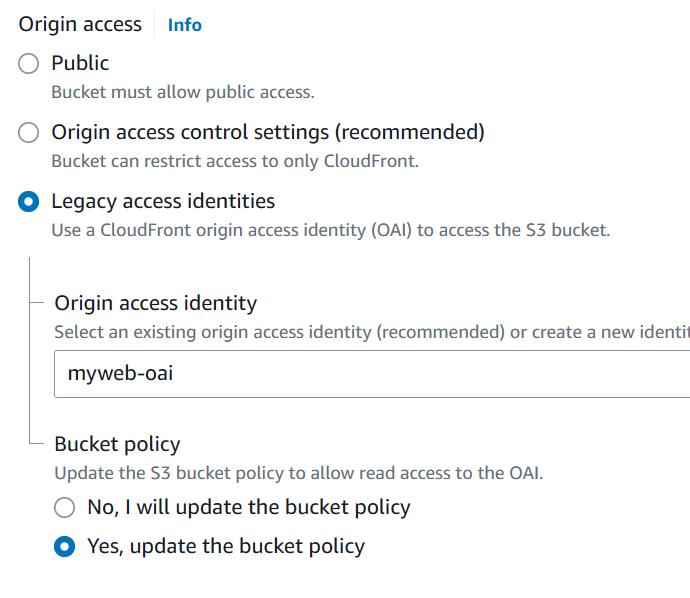The width and height of the screenshot is (690, 598).
Task: Click the "Yes, update the bucket policy" label
Action: (x=226, y=547)
